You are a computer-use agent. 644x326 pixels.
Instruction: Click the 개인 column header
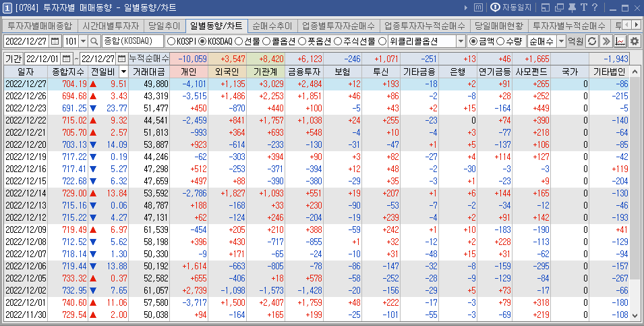189,72
